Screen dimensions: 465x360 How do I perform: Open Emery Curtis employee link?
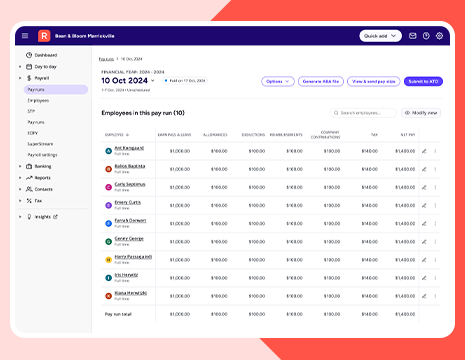coord(128,202)
